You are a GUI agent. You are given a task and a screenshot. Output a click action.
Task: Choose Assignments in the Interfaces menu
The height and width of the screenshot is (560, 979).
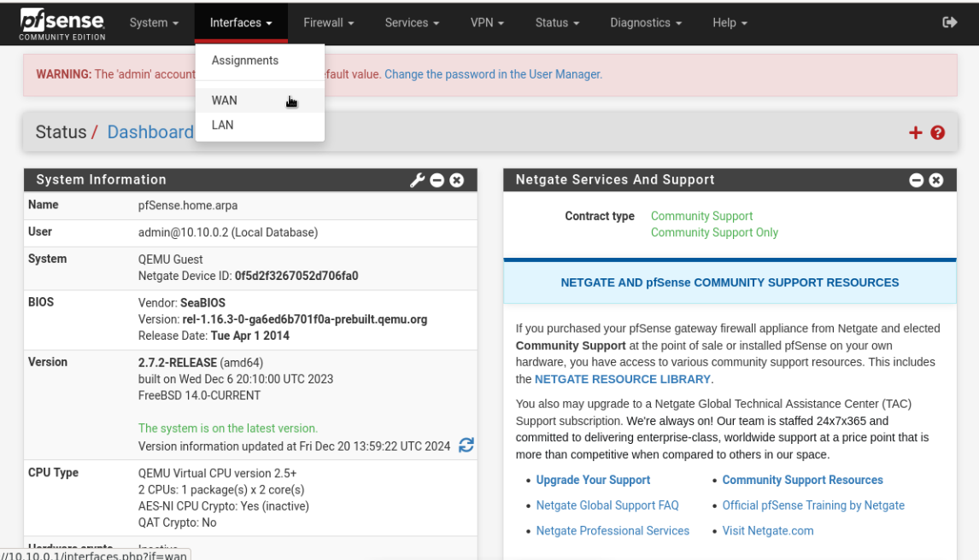[x=245, y=61]
